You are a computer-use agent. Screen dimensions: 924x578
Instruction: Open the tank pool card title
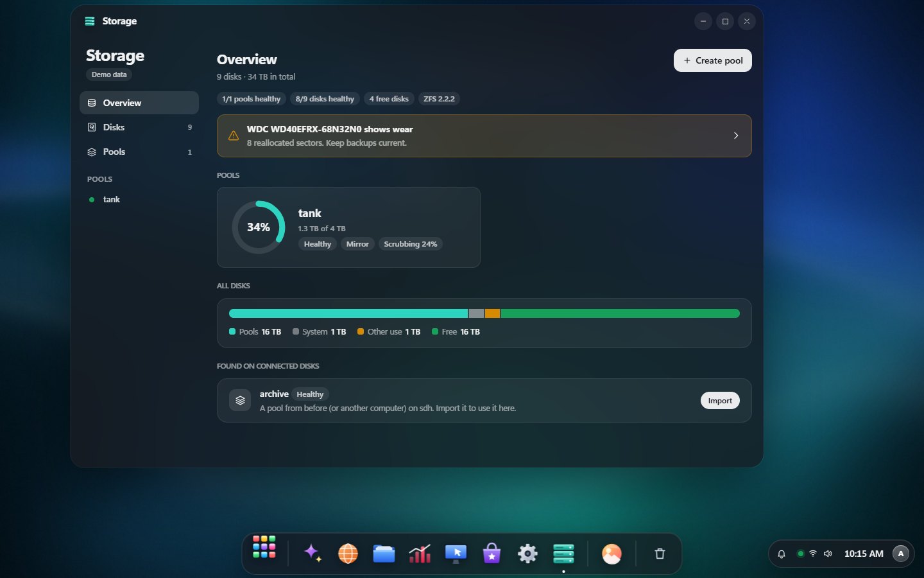pyautogui.click(x=310, y=213)
